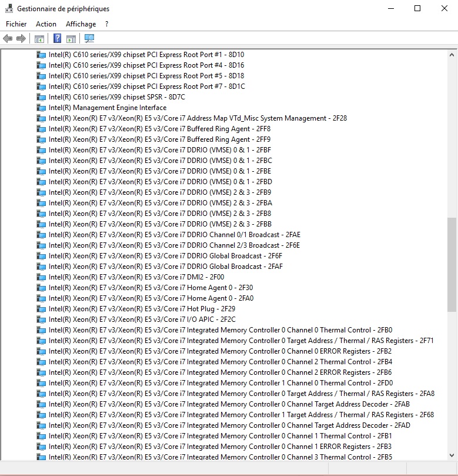
Task: Select Channel 1 ERROR Registers - 2FB3
Action: coord(220,447)
